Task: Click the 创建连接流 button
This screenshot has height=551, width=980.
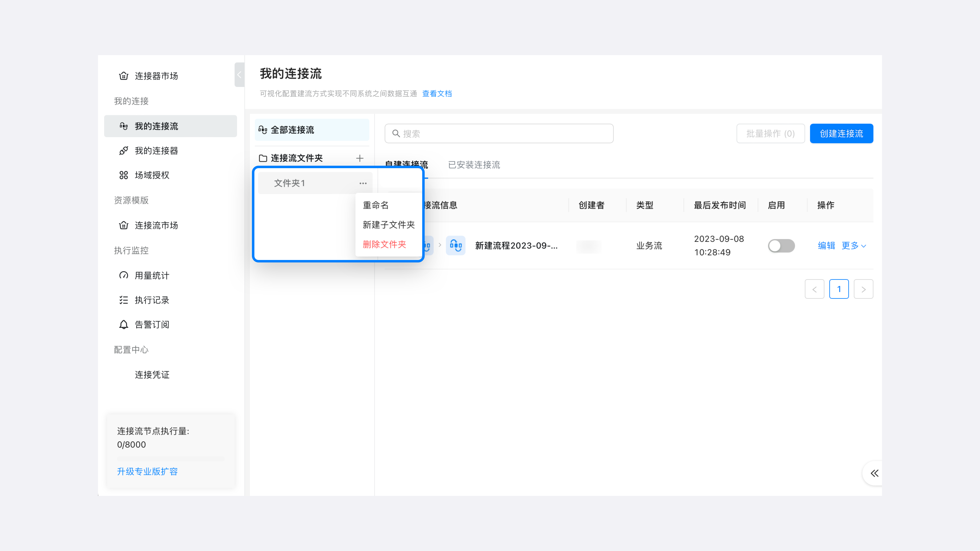Action: [841, 133]
